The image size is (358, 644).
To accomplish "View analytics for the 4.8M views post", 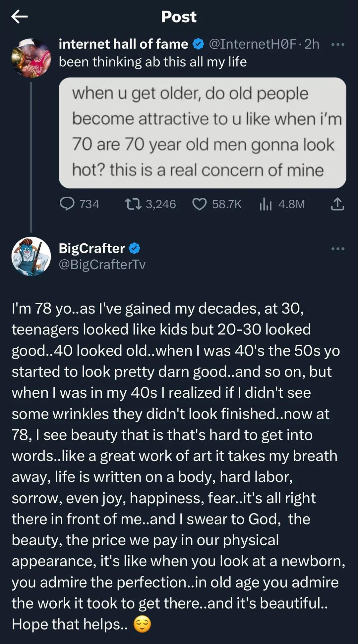I will [x=266, y=204].
